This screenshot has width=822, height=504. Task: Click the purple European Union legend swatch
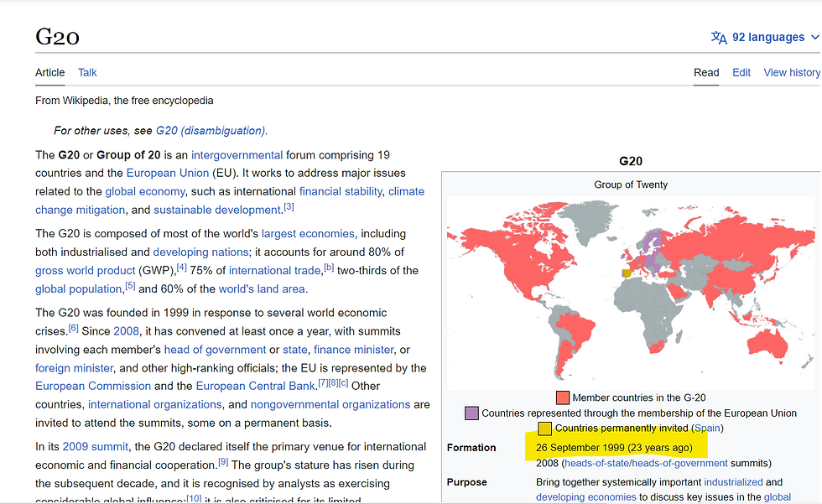coord(471,413)
